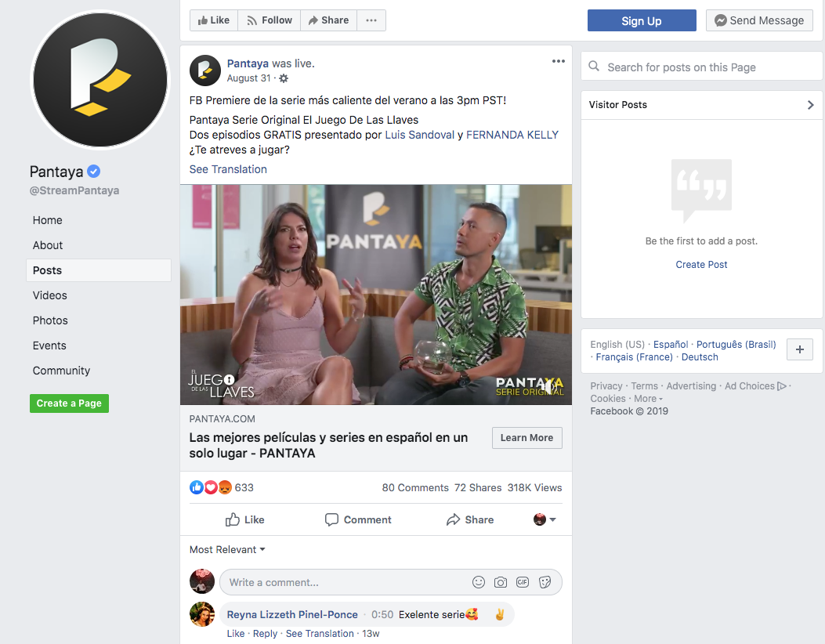Click See Translation under the post text

click(x=228, y=169)
